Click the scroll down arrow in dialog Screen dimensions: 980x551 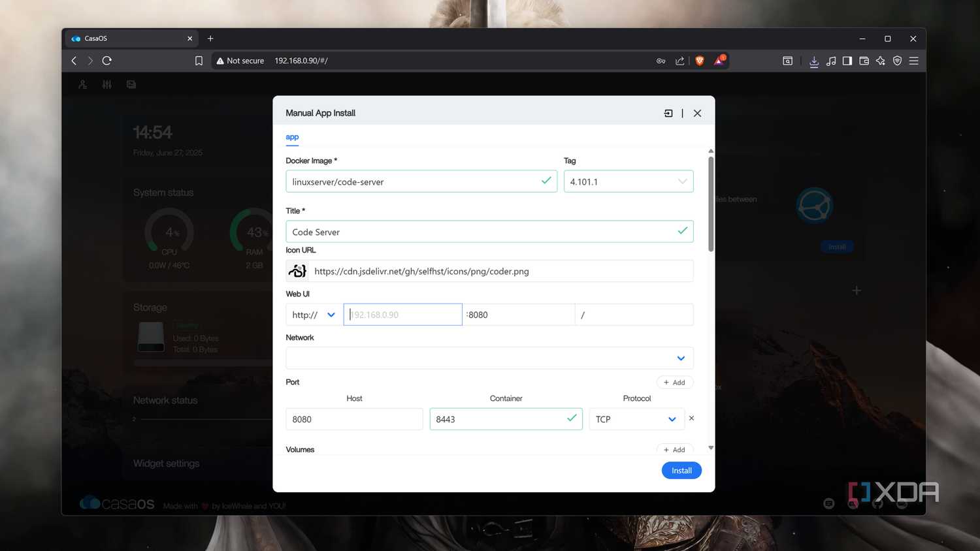coord(711,448)
